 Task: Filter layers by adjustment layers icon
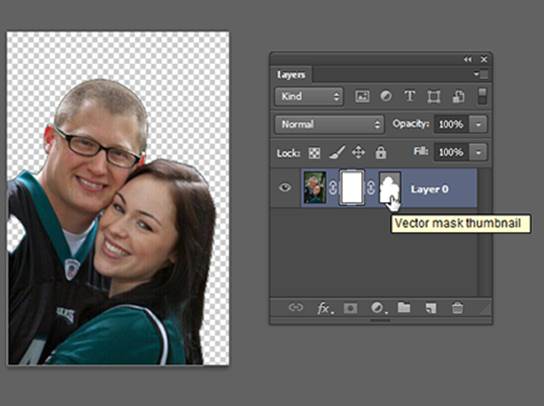click(x=386, y=96)
